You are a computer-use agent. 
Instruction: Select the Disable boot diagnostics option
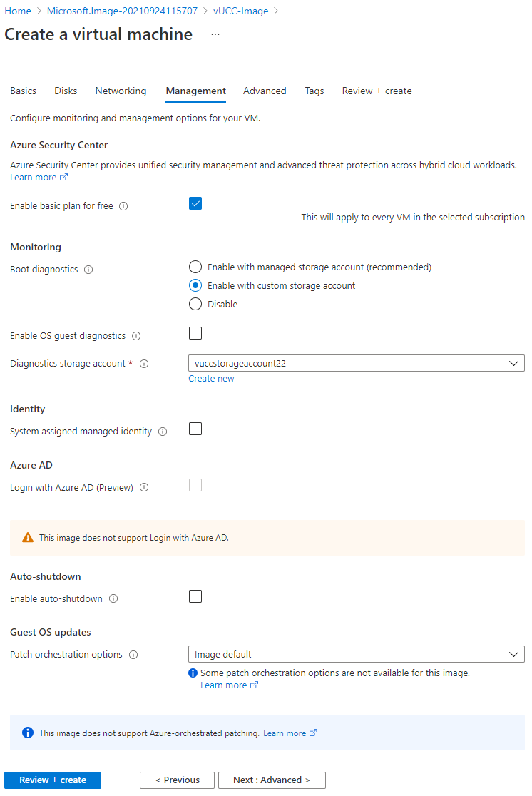click(x=195, y=304)
